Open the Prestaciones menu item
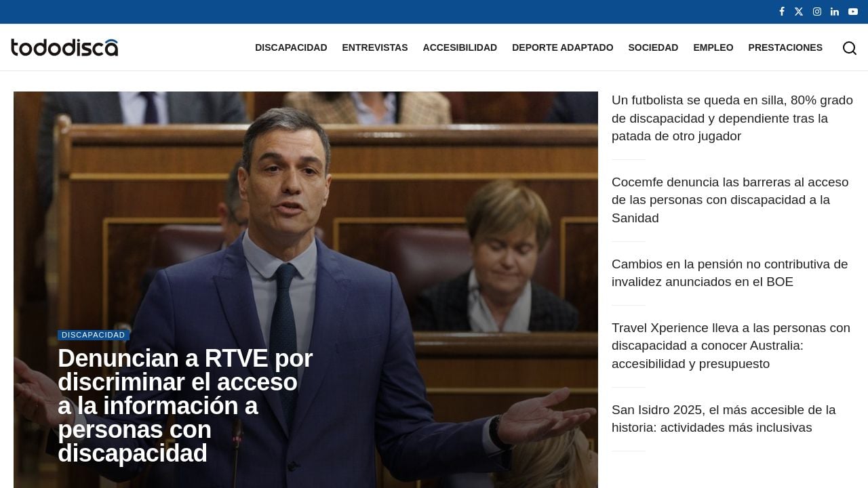This screenshot has height=488, width=868. [785, 47]
